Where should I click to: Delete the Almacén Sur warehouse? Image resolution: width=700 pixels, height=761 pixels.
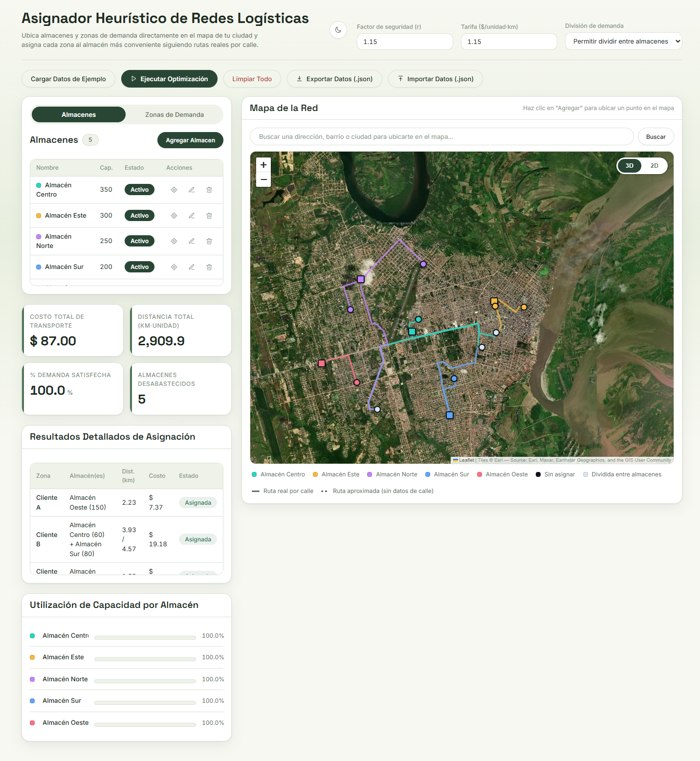[x=209, y=267]
